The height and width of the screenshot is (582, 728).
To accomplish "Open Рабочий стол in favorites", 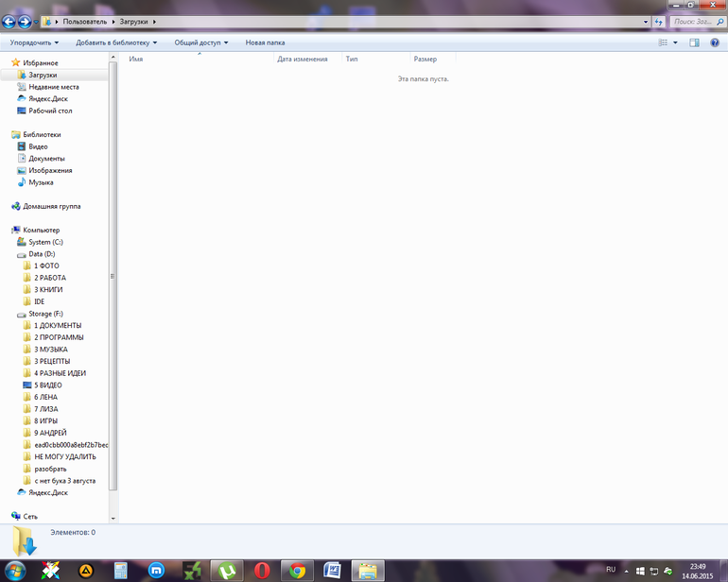I will click(50, 111).
